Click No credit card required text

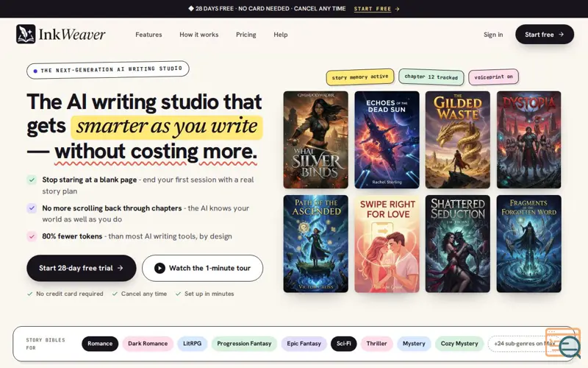69,294
